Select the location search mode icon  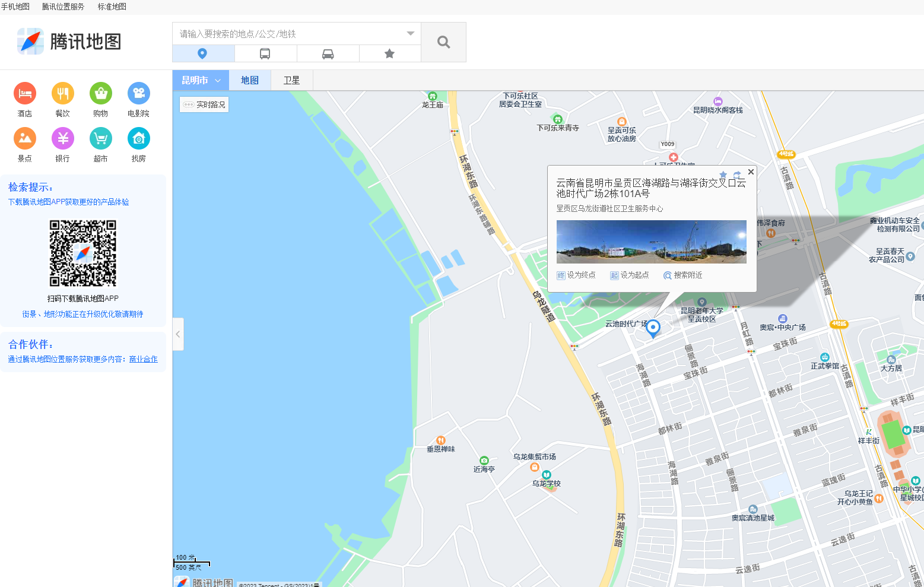tap(202, 53)
